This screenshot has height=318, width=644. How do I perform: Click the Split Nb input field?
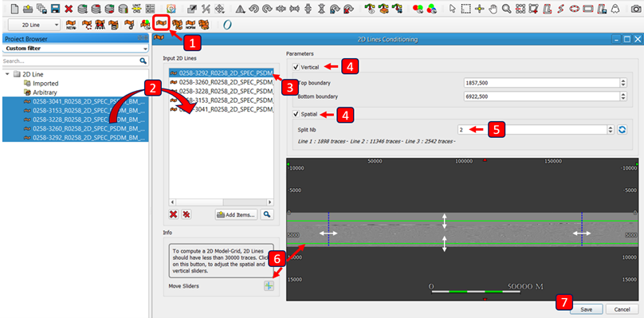(x=532, y=129)
